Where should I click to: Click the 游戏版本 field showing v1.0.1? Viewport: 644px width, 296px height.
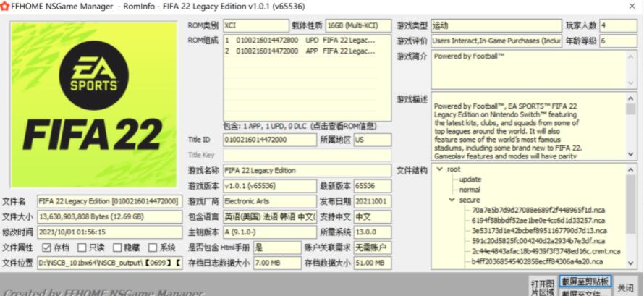270,186
